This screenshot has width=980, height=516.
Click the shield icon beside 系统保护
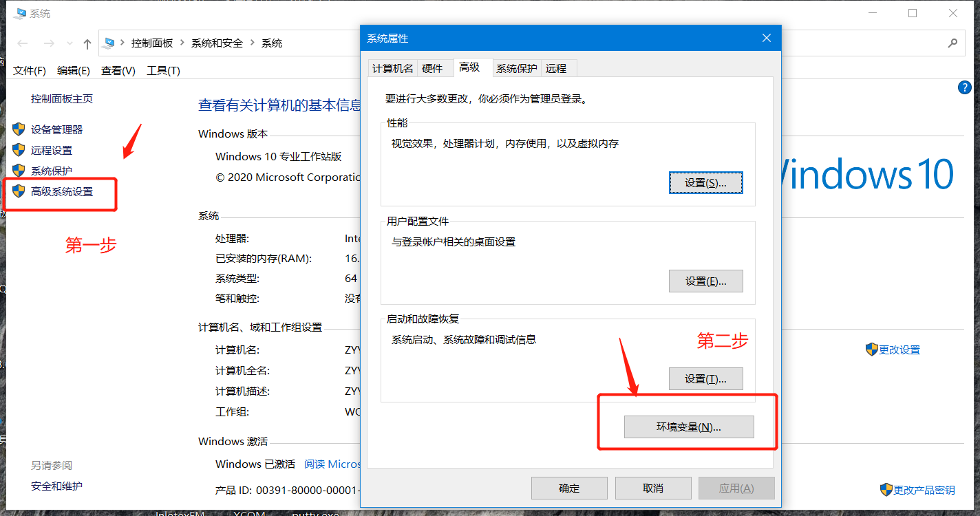coord(19,171)
